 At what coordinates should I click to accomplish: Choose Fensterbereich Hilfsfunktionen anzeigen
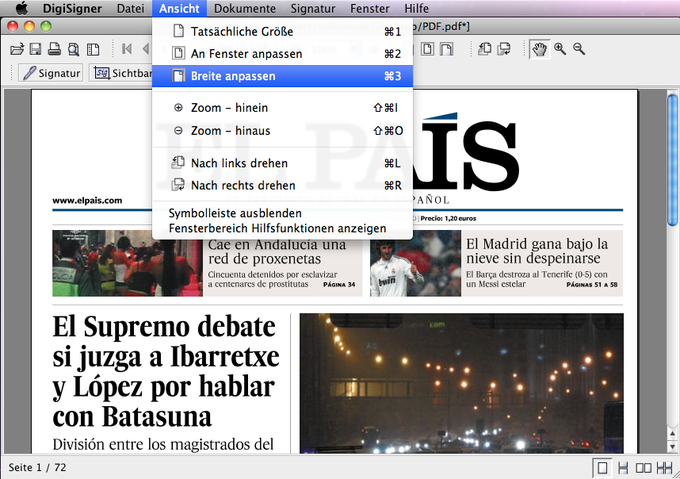click(282, 228)
